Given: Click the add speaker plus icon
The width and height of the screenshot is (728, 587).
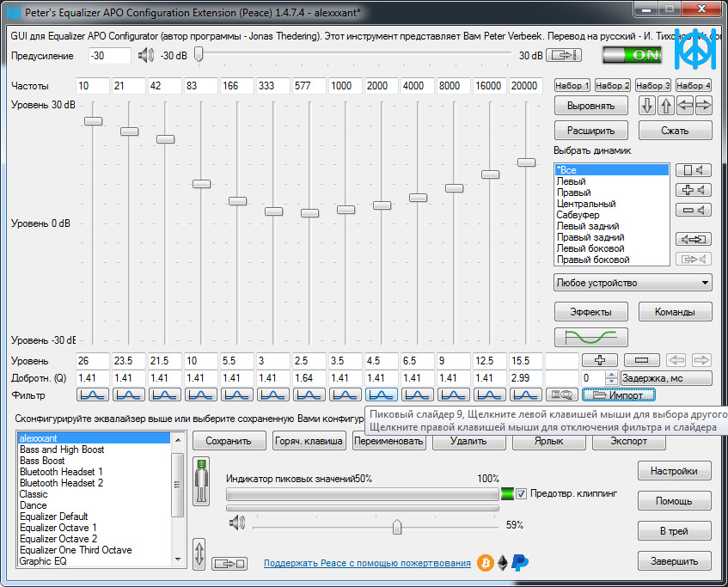Looking at the screenshot, I should coord(693,190).
